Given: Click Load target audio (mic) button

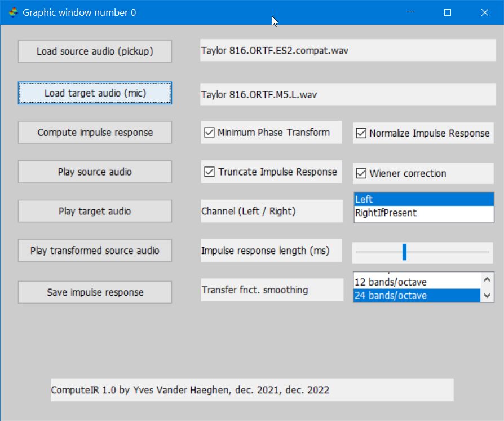Looking at the screenshot, I should click(95, 93).
